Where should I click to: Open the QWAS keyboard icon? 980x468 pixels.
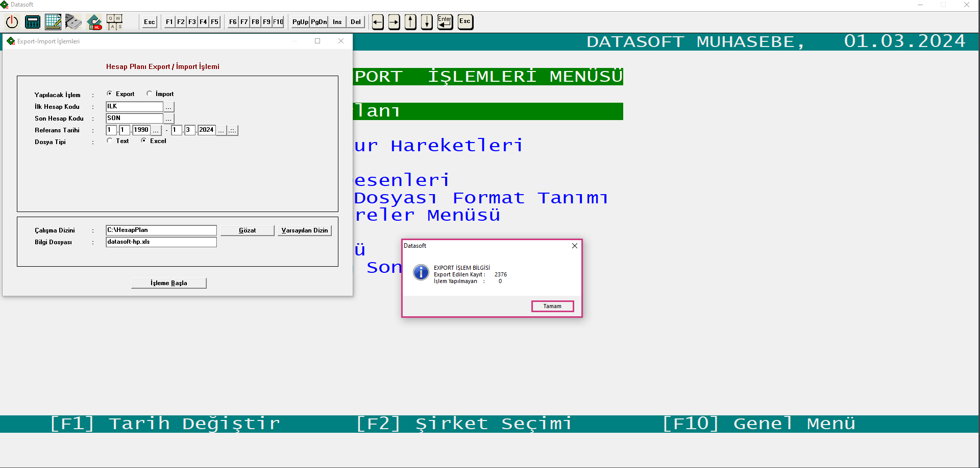(114, 22)
